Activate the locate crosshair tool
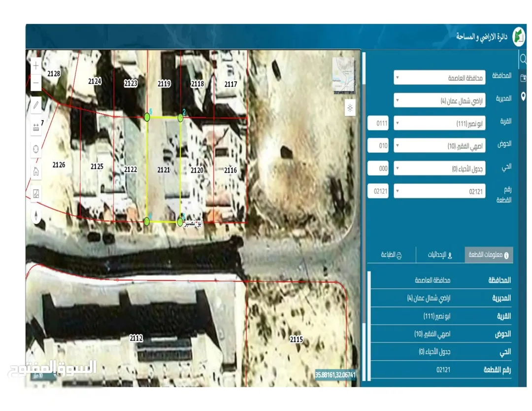 click(x=36, y=149)
